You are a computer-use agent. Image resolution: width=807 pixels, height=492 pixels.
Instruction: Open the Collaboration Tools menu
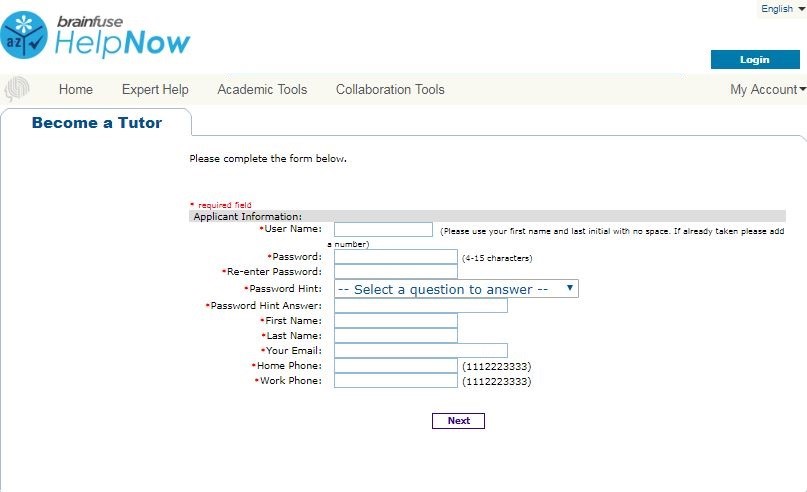(x=390, y=89)
